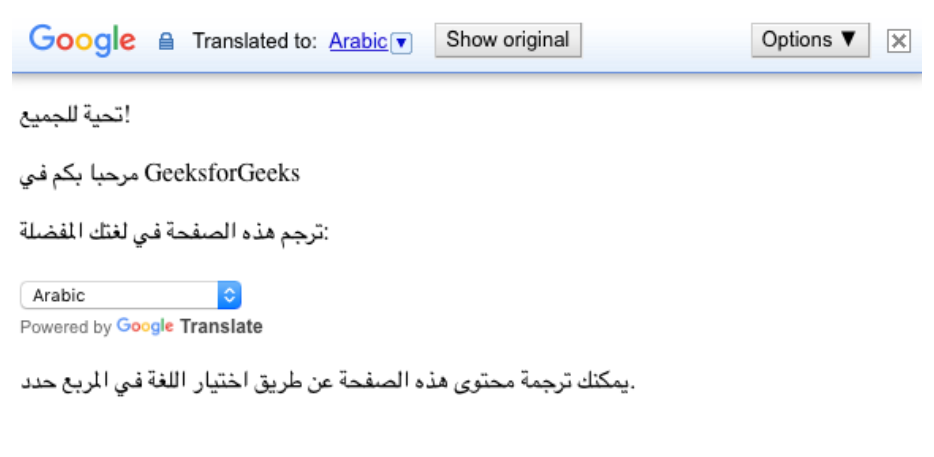Open the Arabic language link
Screen dimensions: 934x457
pos(357,41)
